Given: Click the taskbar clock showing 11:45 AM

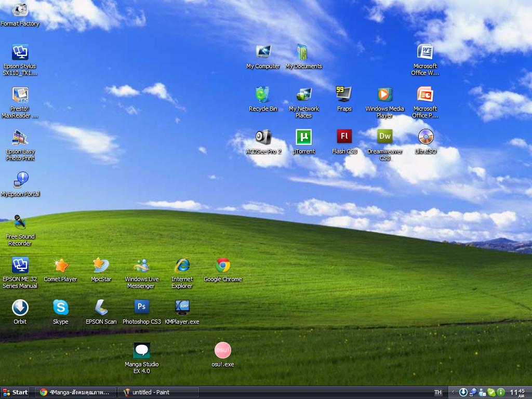Looking at the screenshot, I should tap(518, 393).
